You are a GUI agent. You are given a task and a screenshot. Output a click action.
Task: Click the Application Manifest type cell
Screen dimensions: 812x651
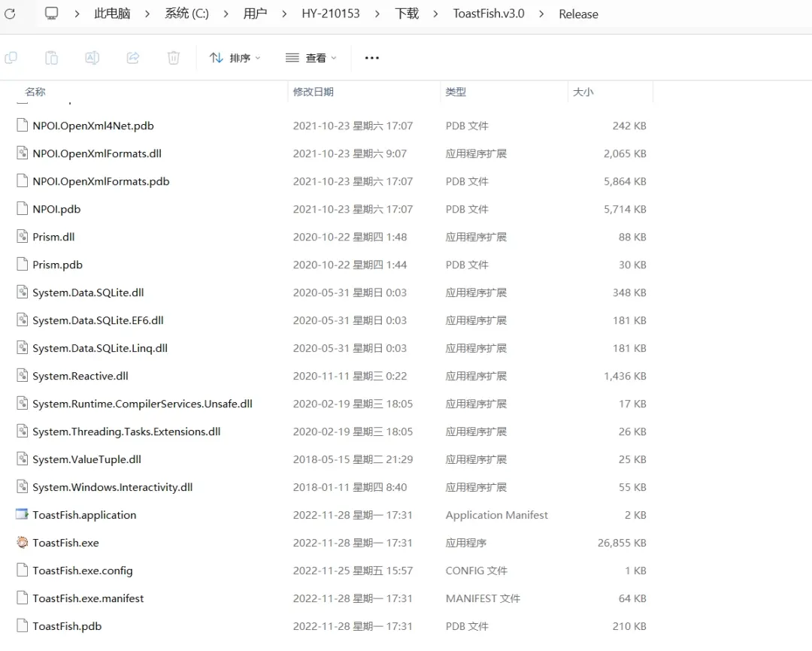click(x=497, y=515)
